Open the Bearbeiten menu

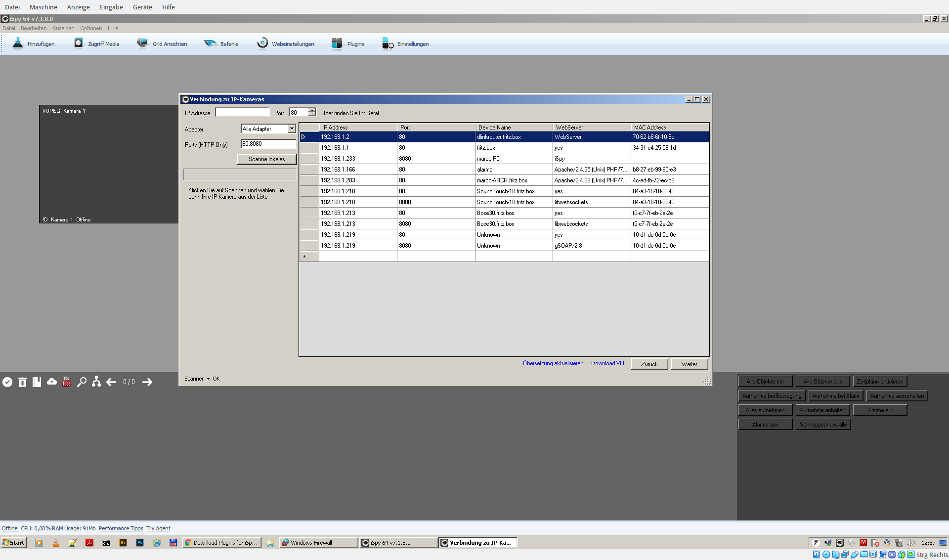[34, 28]
